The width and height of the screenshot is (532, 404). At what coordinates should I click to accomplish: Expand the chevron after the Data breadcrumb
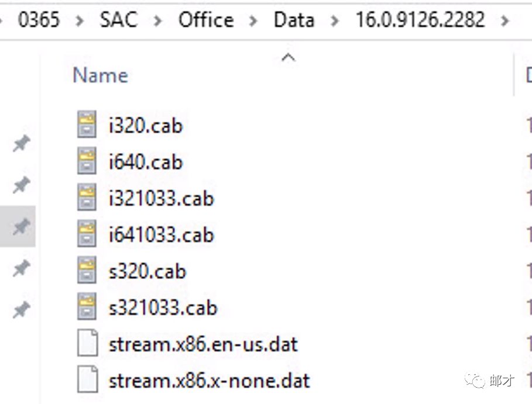pyautogui.click(x=335, y=21)
